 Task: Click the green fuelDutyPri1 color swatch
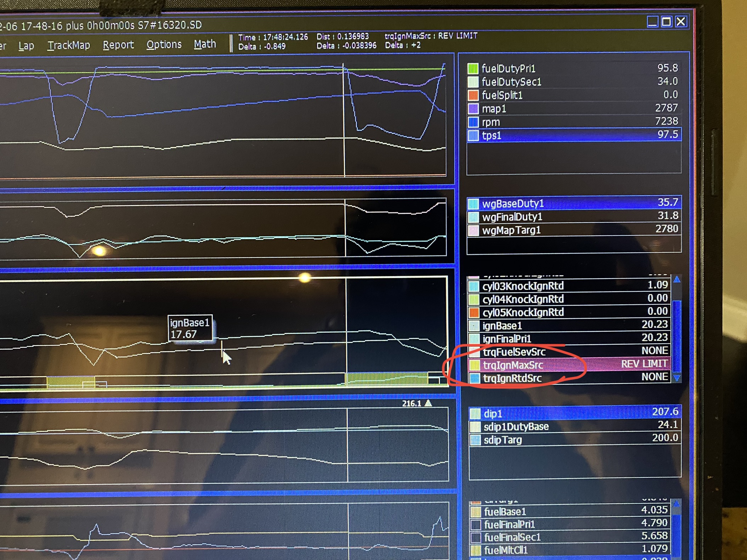[473, 68]
